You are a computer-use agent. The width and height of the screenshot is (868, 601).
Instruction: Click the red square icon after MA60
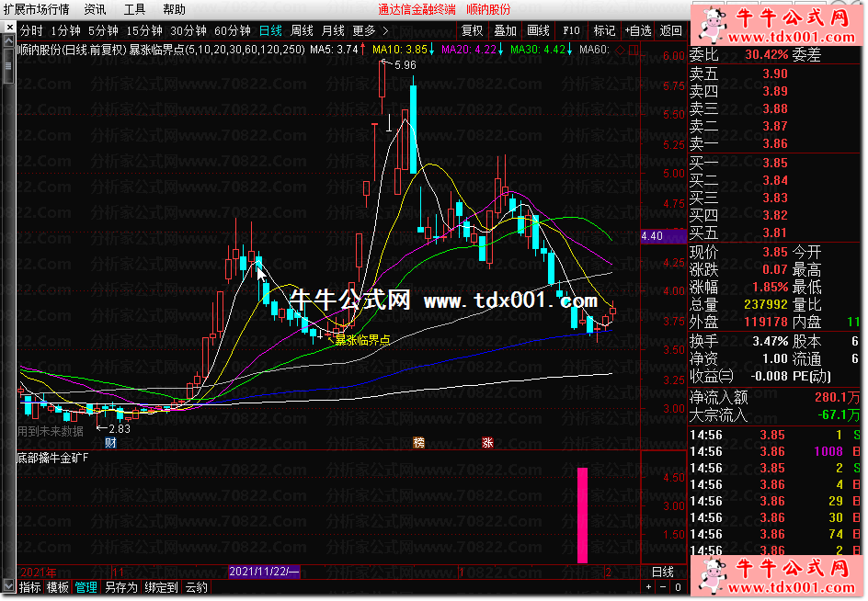coord(634,51)
